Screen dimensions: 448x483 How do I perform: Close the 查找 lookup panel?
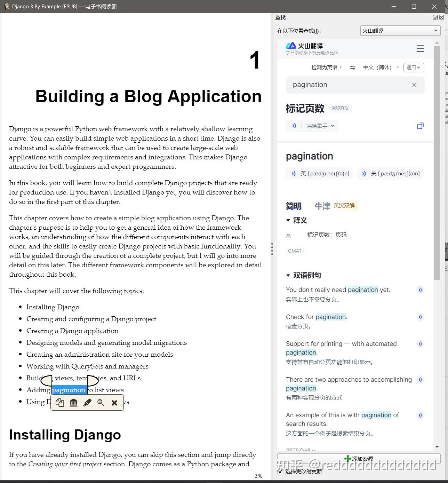(441, 17)
